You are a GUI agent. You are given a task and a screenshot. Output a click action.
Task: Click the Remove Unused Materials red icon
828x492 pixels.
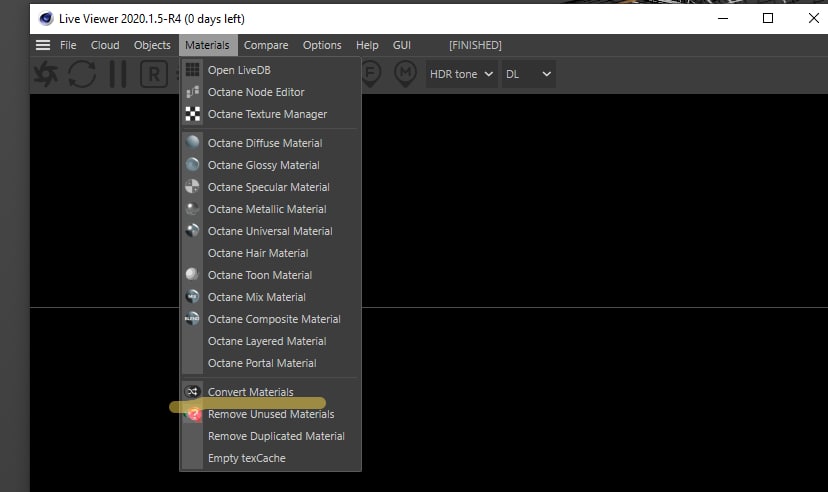(x=194, y=414)
